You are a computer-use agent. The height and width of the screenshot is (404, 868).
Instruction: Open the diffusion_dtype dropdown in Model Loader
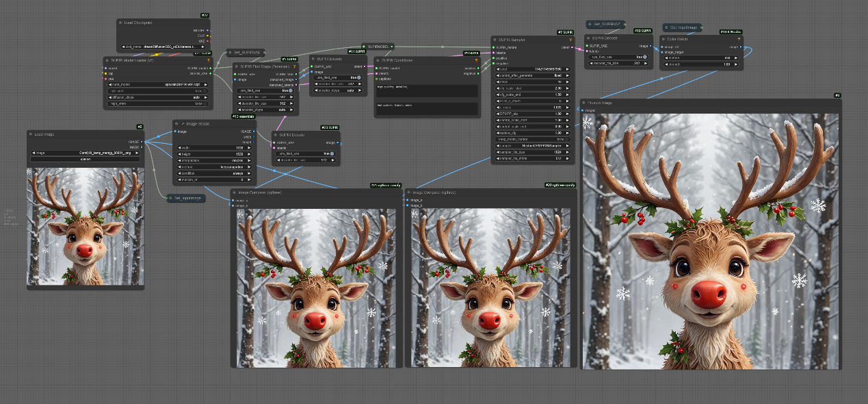click(x=157, y=97)
